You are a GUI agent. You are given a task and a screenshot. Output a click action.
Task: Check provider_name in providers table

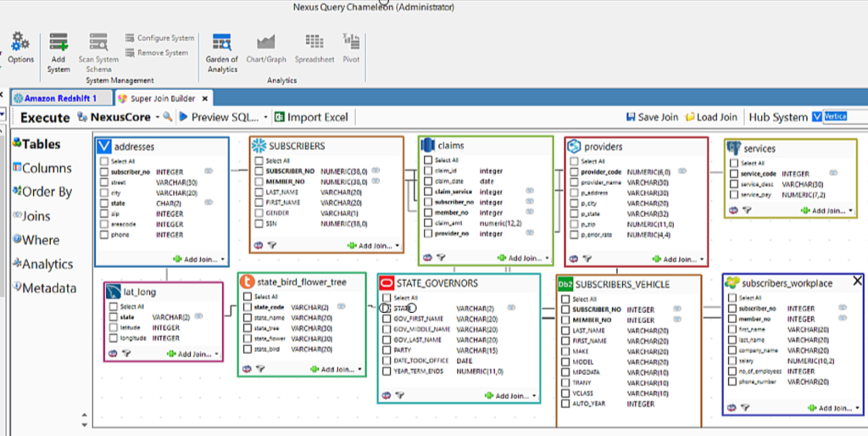[574, 182]
